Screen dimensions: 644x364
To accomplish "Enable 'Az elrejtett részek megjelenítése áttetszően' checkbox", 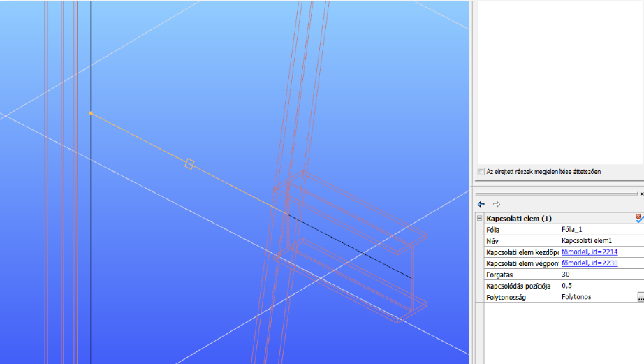I will click(481, 172).
